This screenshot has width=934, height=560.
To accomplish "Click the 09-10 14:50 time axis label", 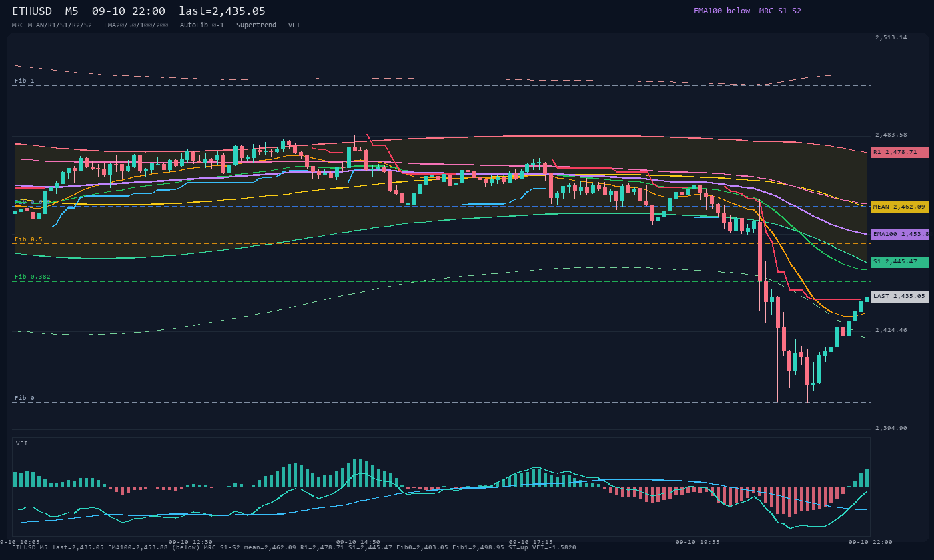I will click(x=358, y=542).
